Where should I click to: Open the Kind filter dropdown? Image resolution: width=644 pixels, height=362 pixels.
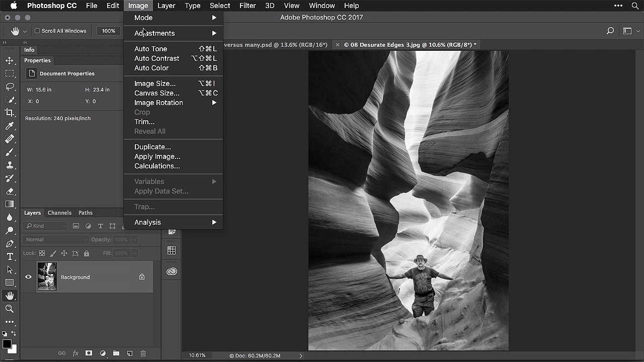click(45, 226)
